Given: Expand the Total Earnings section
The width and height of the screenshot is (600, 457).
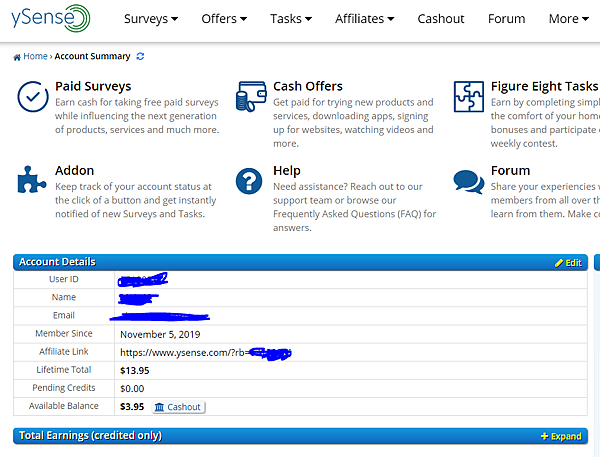Looking at the screenshot, I should 561,436.
